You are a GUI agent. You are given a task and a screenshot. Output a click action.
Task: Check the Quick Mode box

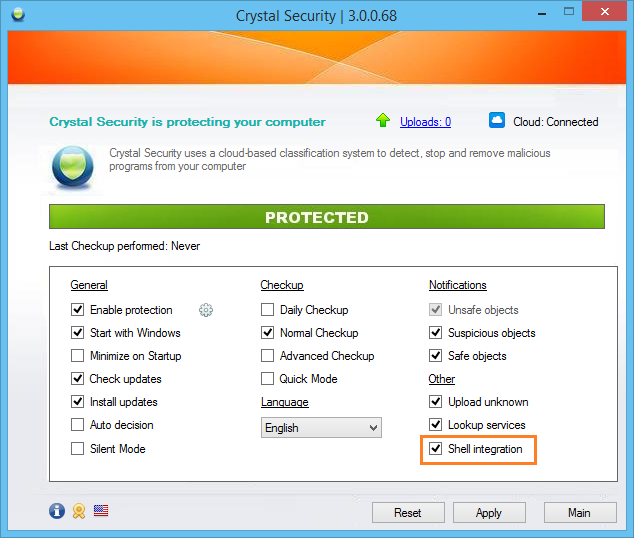click(267, 379)
